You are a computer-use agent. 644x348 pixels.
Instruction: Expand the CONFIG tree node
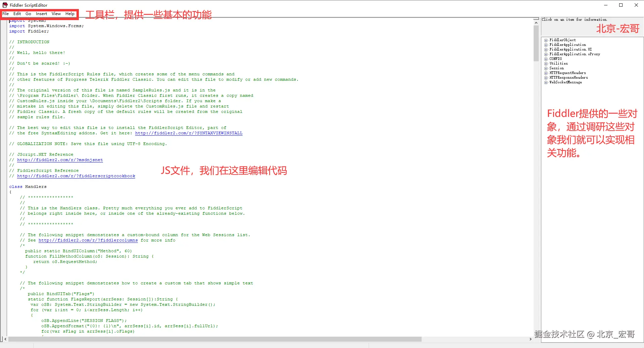coord(546,59)
